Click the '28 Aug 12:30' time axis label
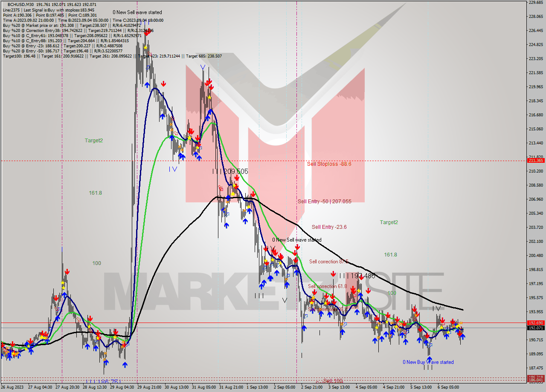 pos(95,387)
